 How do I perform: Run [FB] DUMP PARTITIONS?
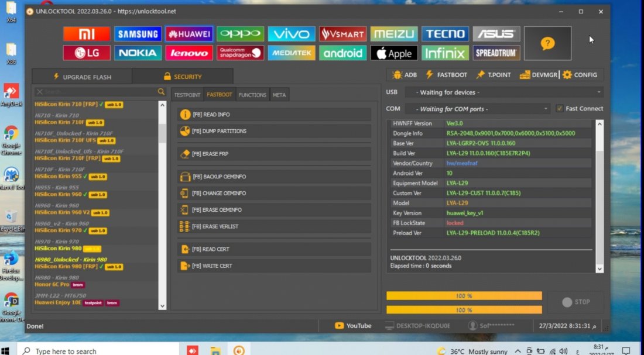click(274, 131)
